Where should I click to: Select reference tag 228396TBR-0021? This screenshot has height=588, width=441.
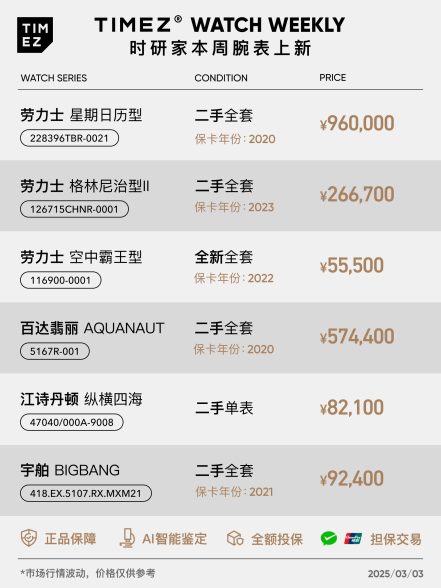pyautogui.click(x=69, y=138)
